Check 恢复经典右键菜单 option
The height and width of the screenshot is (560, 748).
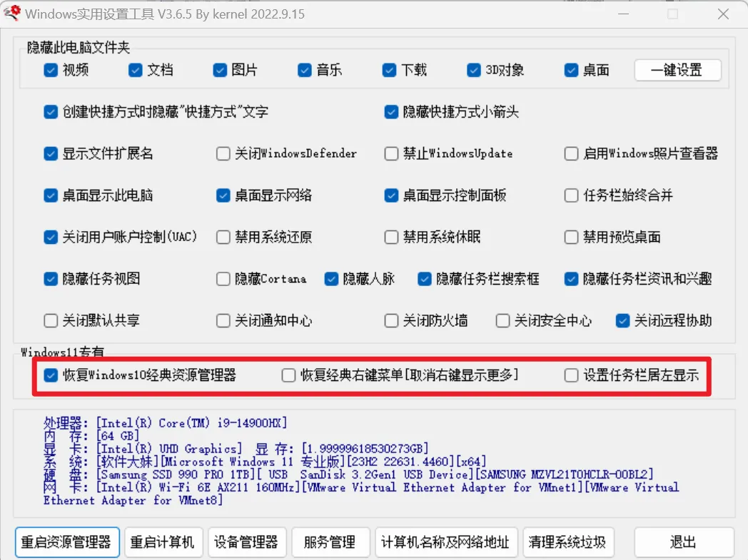pyautogui.click(x=288, y=375)
